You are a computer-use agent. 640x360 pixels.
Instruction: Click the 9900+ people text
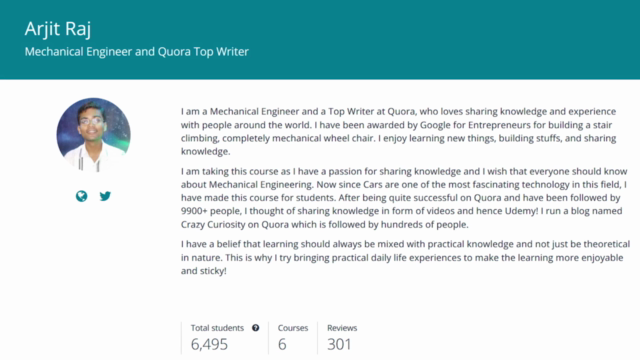(211, 211)
